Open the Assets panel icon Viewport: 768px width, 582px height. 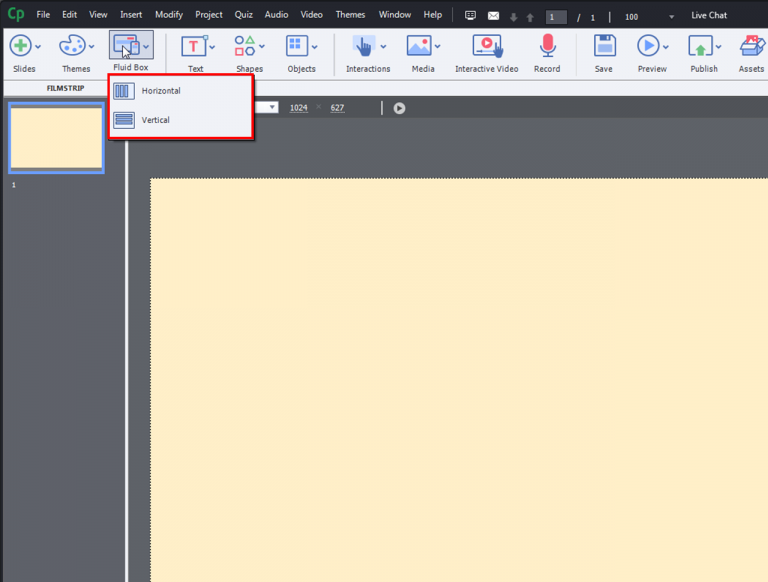click(x=752, y=46)
